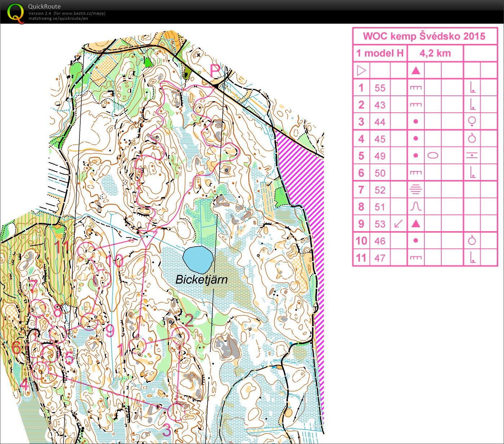Select the outlined start triangle in the control table
Screen dimensions: 504x444
pos(361,71)
